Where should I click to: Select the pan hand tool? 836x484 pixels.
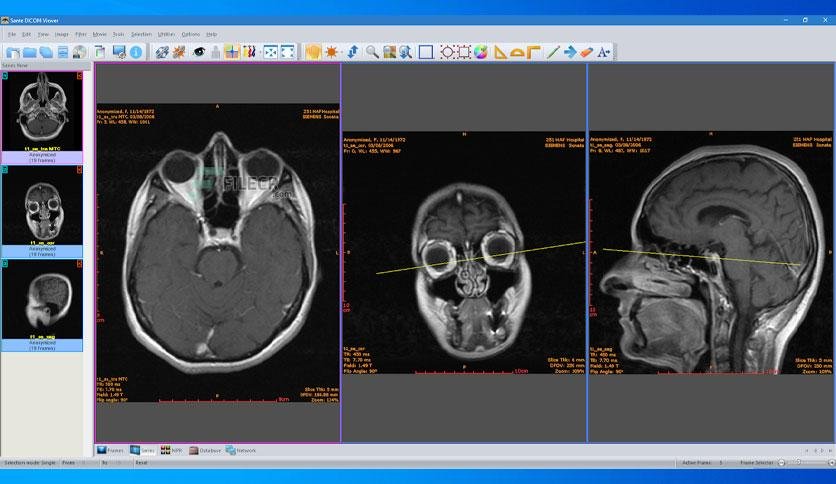point(313,52)
